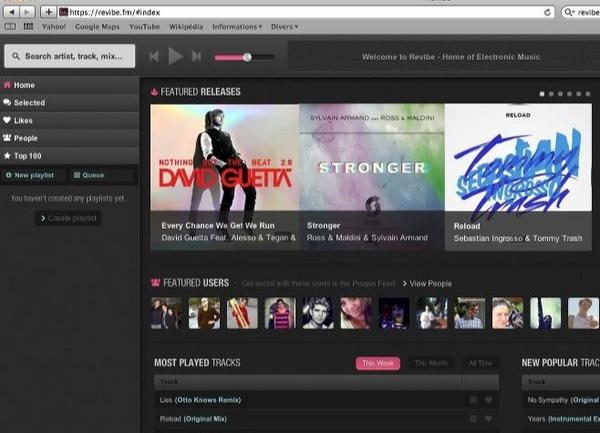Select third featured releases carousel dot
Viewport: 600px width, 433px height.
[x=560, y=94]
